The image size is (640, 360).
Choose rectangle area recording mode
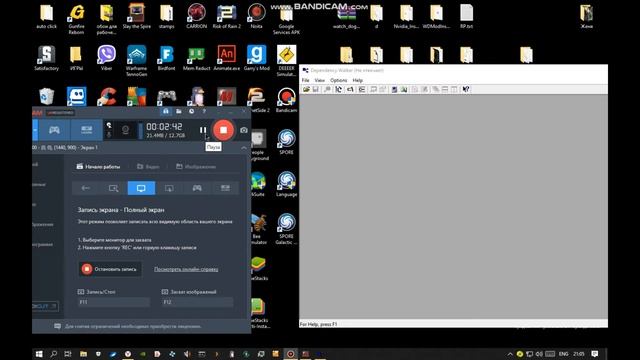pyautogui.click(x=113, y=188)
